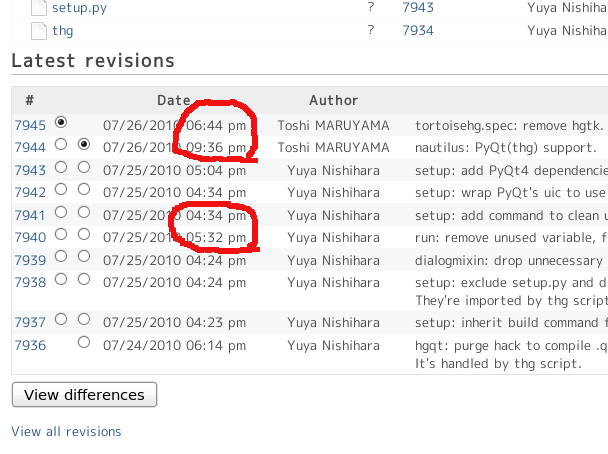
Task: Open revision 7945 in Latest revisions
Action: coord(30,125)
